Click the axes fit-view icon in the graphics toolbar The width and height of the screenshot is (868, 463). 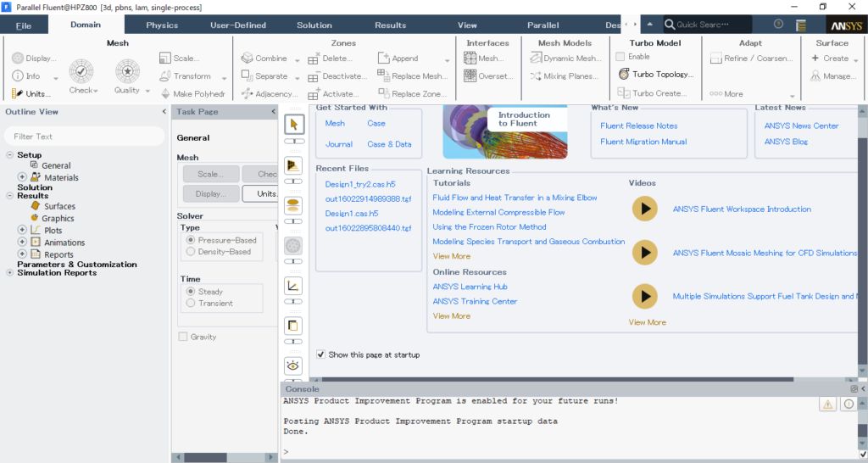[x=293, y=286]
